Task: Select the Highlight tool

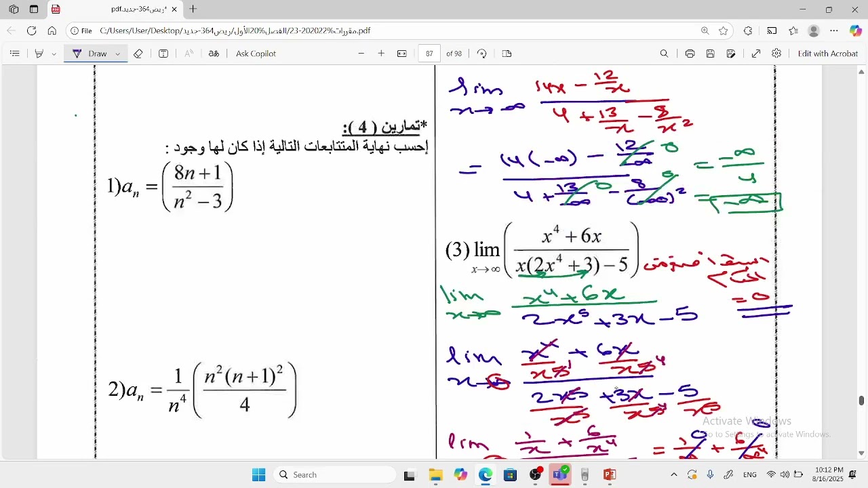Action: click(39, 54)
